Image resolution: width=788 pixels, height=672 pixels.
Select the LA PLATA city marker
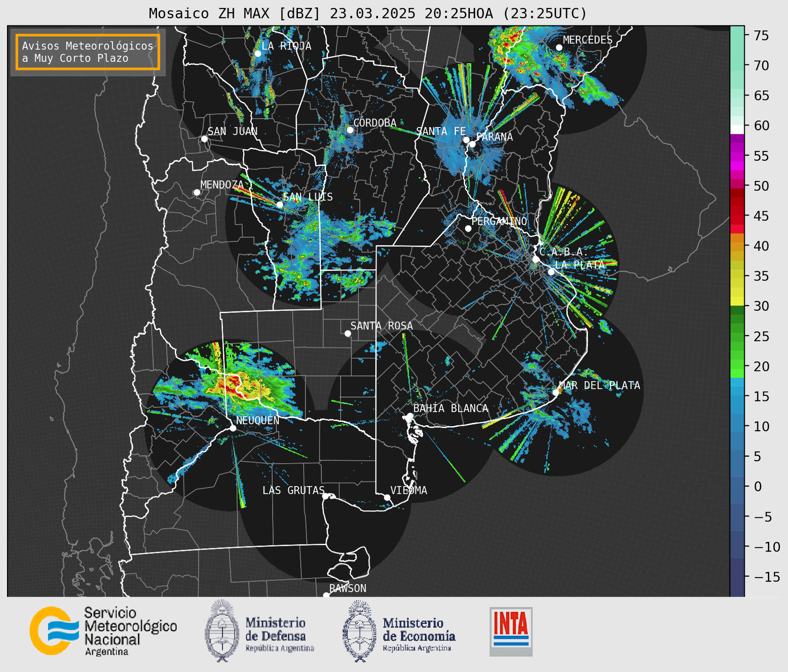(551, 272)
